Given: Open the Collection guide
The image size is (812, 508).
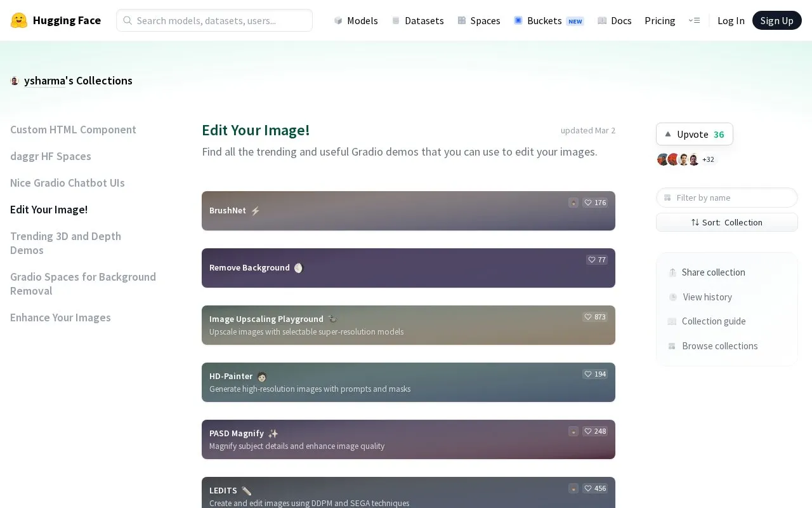Looking at the screenshot, I should coord(707,321).
